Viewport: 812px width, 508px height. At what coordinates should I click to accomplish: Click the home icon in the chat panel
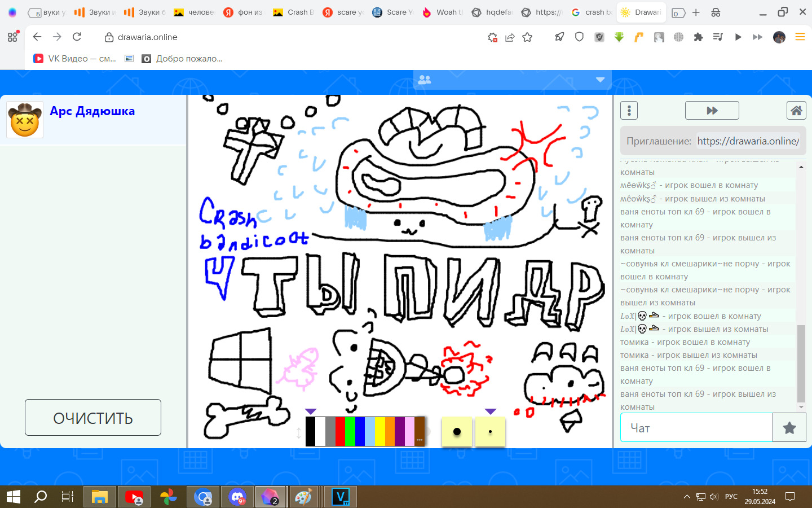(796, 111)
